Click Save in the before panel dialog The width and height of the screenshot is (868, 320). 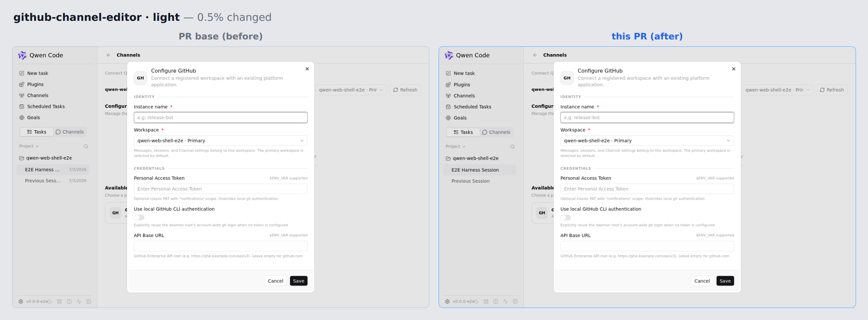coord(299,281)
